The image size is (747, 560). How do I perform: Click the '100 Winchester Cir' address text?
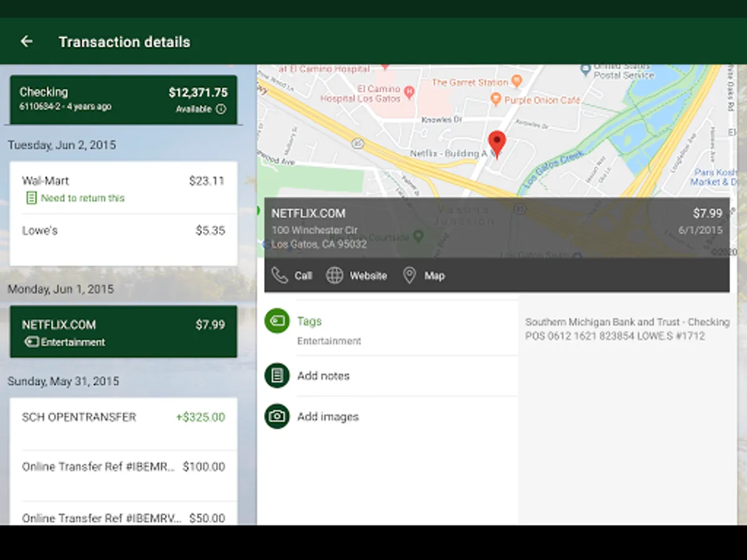pyautogui.click(x=314, y=230)
